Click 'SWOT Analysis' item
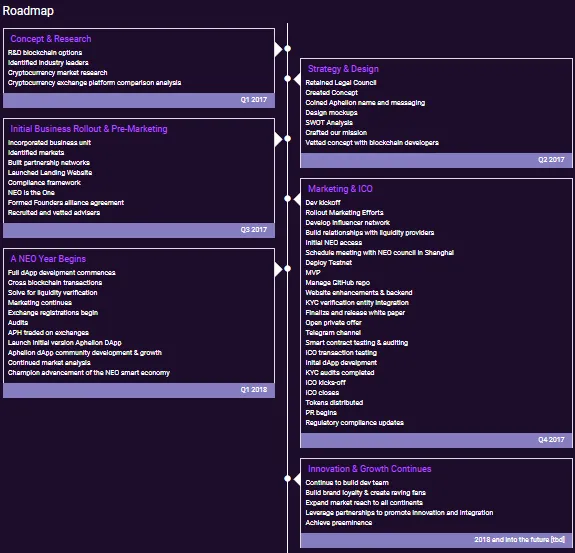Image resolution: width=575 pixels, height=553 pixels. 329,122
